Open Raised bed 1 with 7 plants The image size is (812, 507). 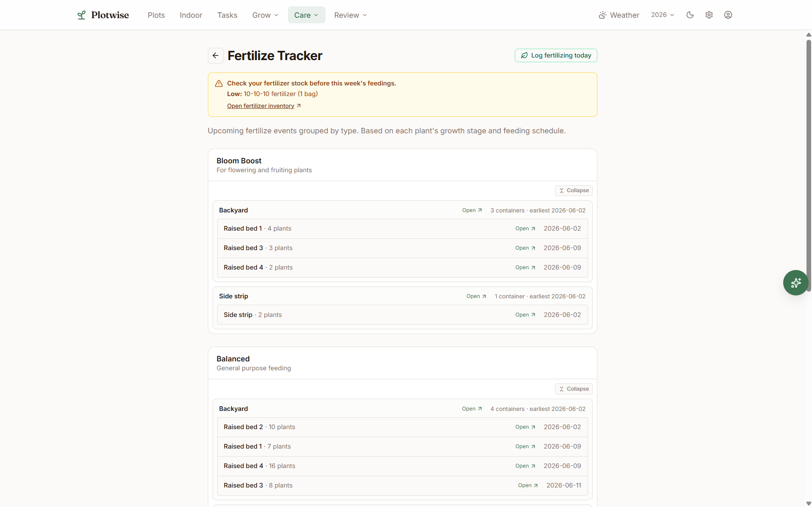(525, 446)
